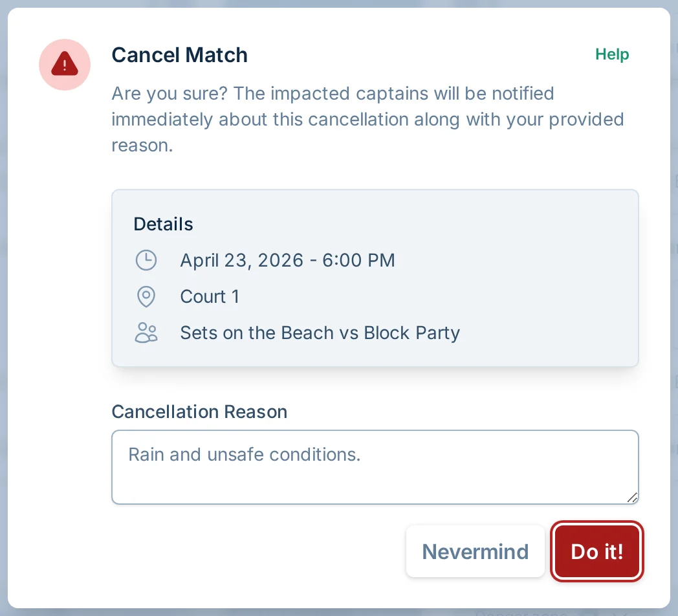This screenshot has height=616, width=678.
Task: Click the teams icon beside the matchup
Action: (x=146, y=333)
